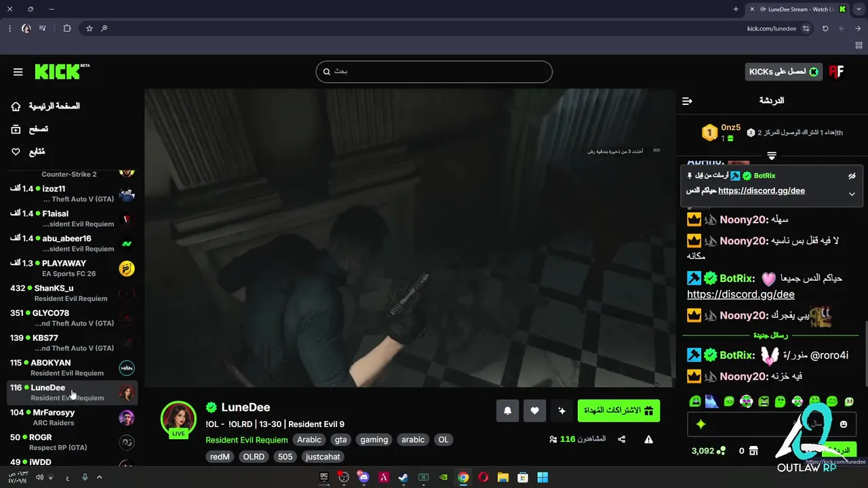Screen dimensions: 868x488
Task: Select the gta tag
Action: pyautogui.click(x=340, y=440)
